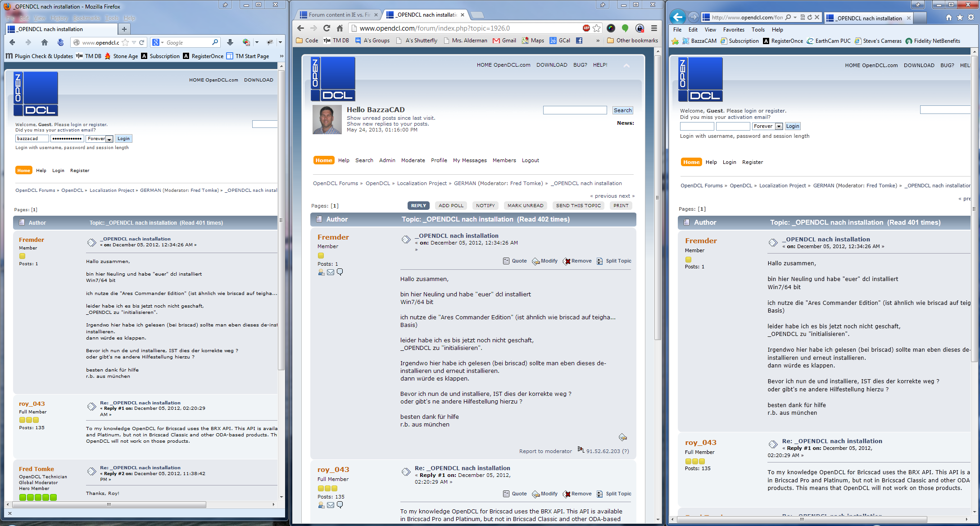
Task: Click BazzaCAD avatar thumbnail
Action: coord(327,120)
